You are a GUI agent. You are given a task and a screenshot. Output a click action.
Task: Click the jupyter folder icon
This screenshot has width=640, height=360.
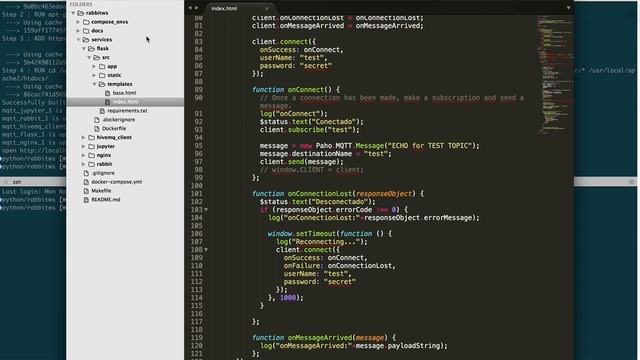[x=91, y=147]
